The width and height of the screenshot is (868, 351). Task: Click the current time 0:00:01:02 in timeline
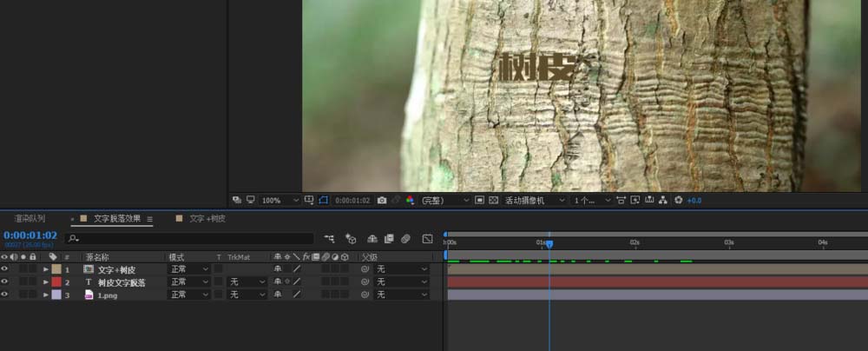(x=30, y=235)
